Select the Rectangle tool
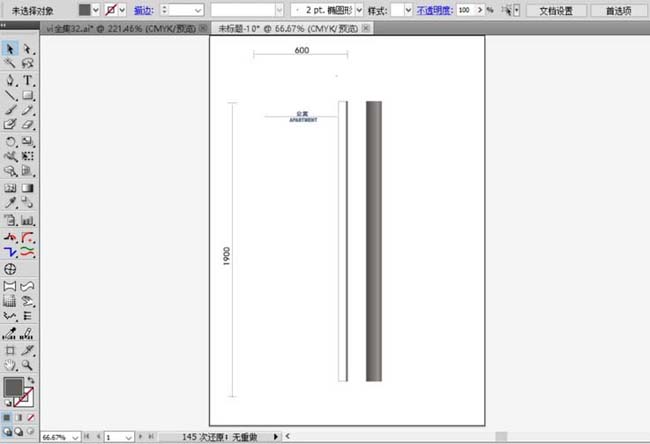Image resolution: width=650 pixels, height=444 pixels. pyautogui.click(x=27, y=95)
